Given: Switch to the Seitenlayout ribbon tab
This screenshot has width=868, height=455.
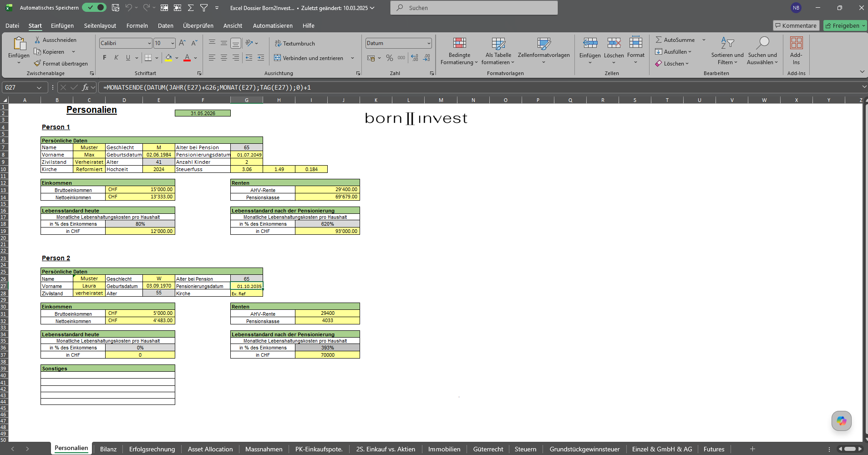Looking at the screenshot, I should (100, 26).
